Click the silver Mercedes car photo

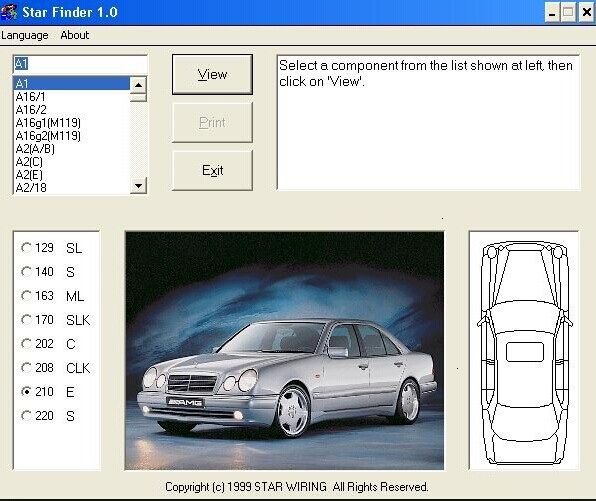(x=284, y=351)
